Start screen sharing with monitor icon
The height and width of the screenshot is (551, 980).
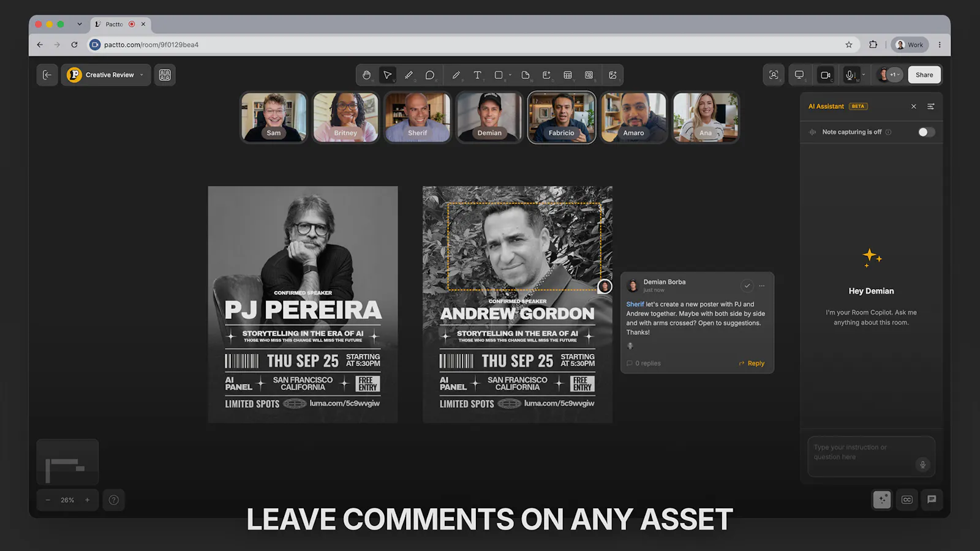click(799, 75)
